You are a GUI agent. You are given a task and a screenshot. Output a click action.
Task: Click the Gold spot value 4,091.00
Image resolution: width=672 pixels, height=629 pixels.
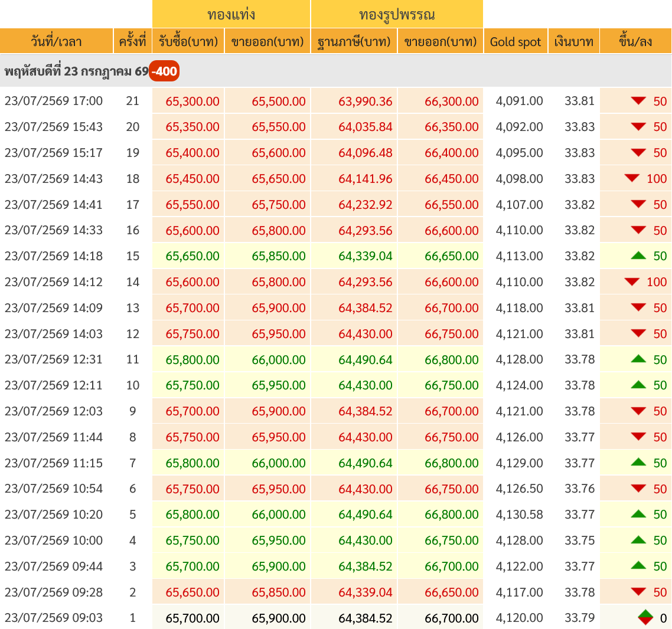pyautogui.click(x=519, y=101)
